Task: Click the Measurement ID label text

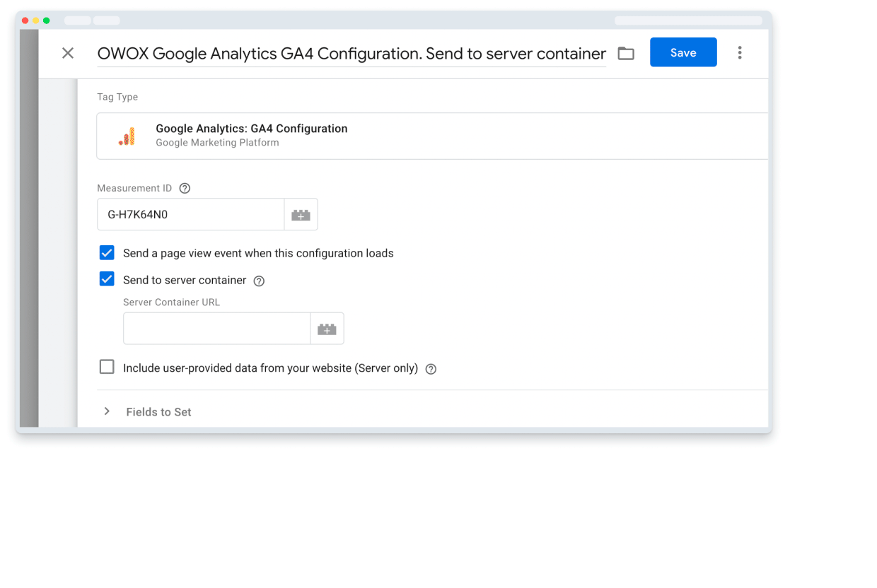Action: pos(134,188)
